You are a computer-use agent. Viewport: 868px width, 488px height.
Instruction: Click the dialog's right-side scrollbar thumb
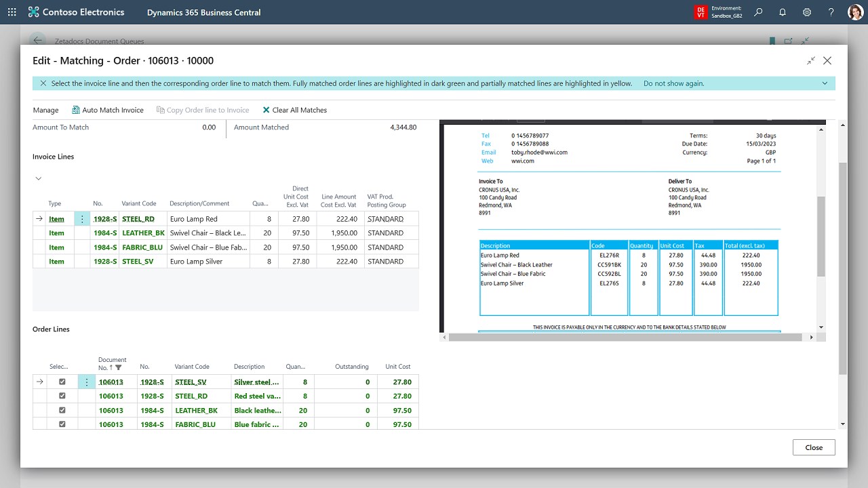pos(842,268)
